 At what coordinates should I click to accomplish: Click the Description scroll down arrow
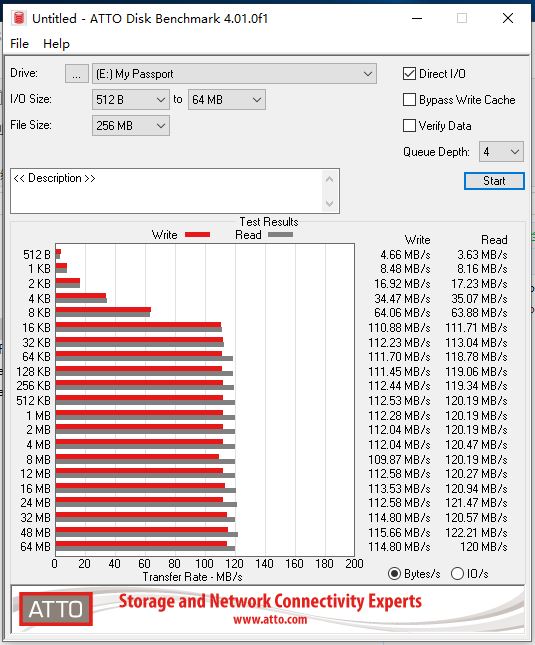coord(329,203)
